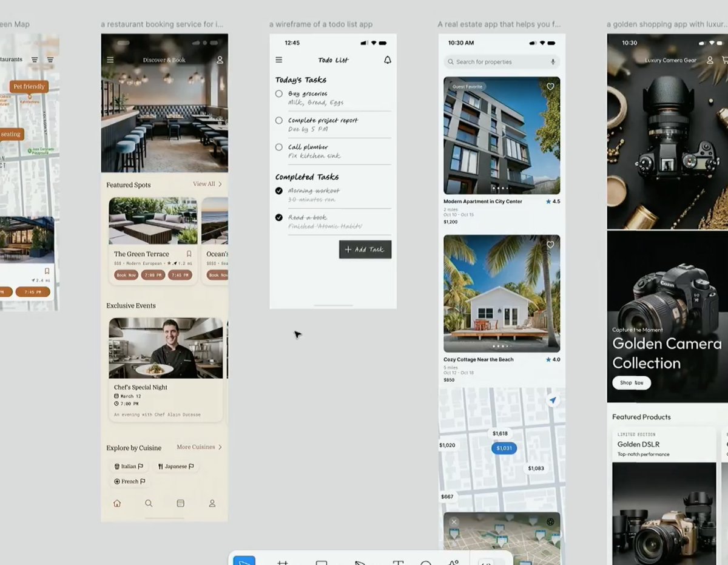
Task: Select the Pen tool in the bottom toolbar
Action: tap(360, 563)
